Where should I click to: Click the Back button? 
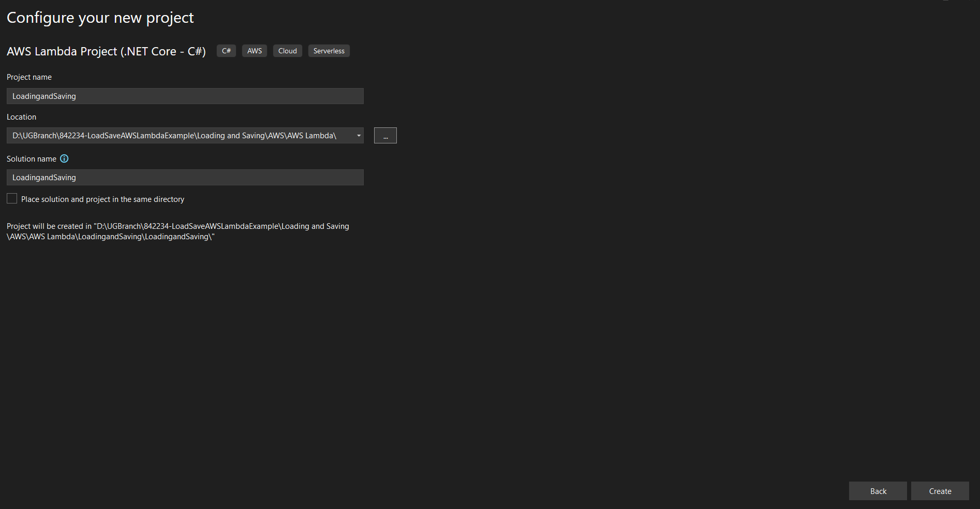(878, 491)
